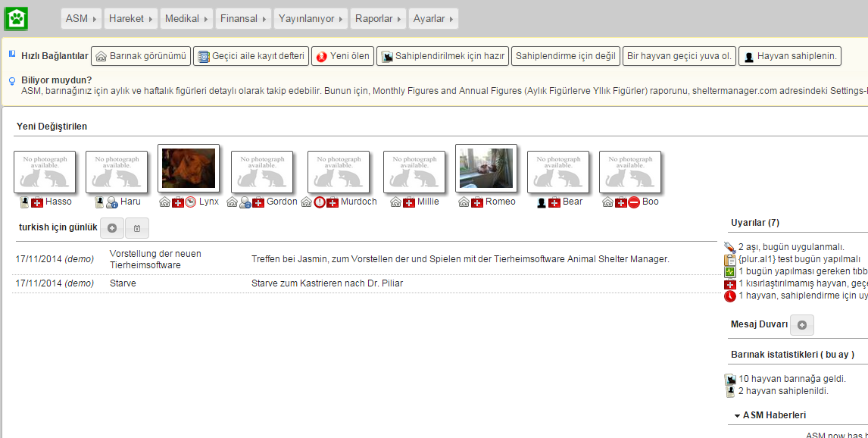Click the clock icon next to Lynx
The image size is (868, 438).
(x=190, y=202)
